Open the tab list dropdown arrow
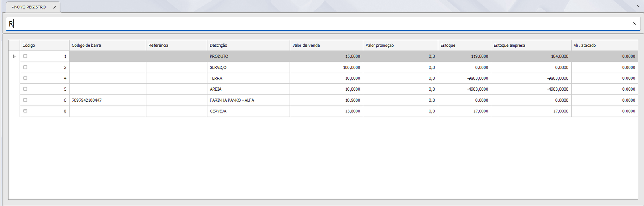Image resolution: width=644 pixels, height=206 pixels. (x=639, y=6)
